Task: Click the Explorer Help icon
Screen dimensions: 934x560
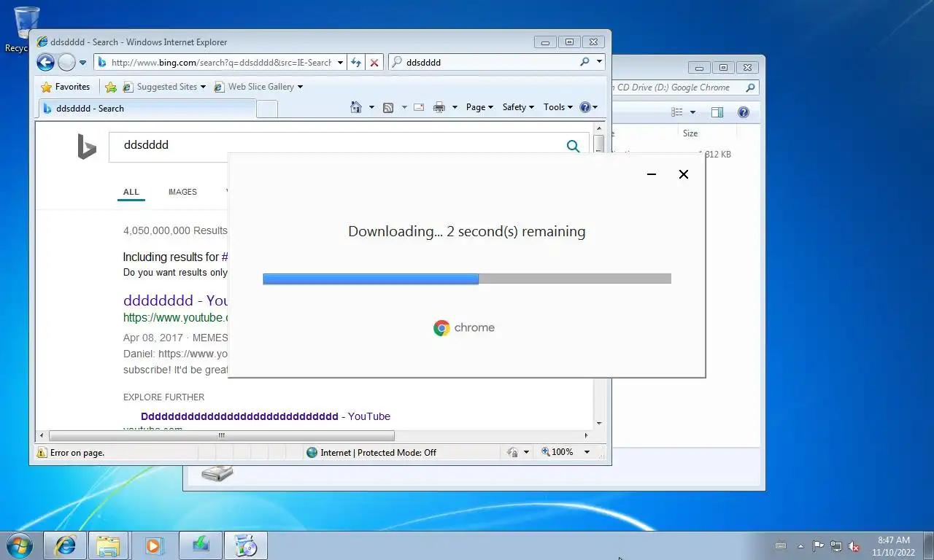Action: [744, 112]
